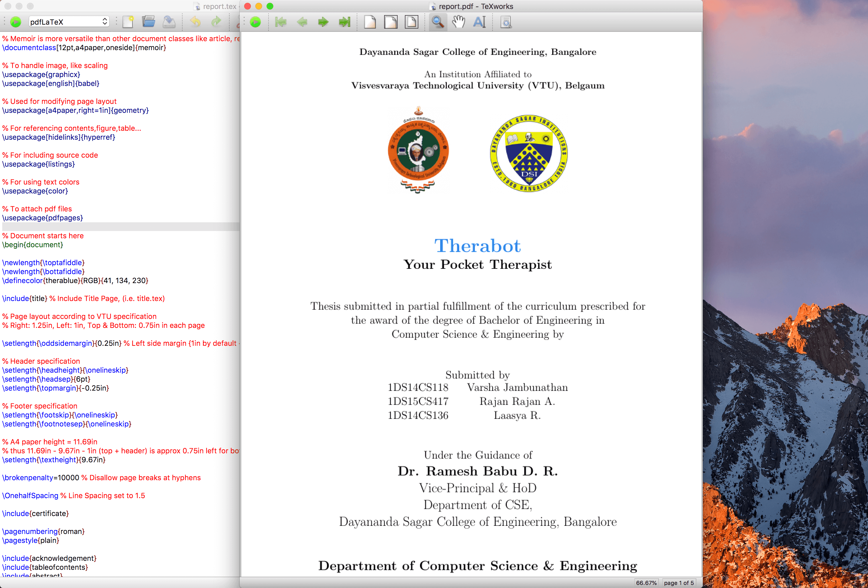868x588 pixels.
Task: Close the report.pdf window with red button
Action: 247,6
